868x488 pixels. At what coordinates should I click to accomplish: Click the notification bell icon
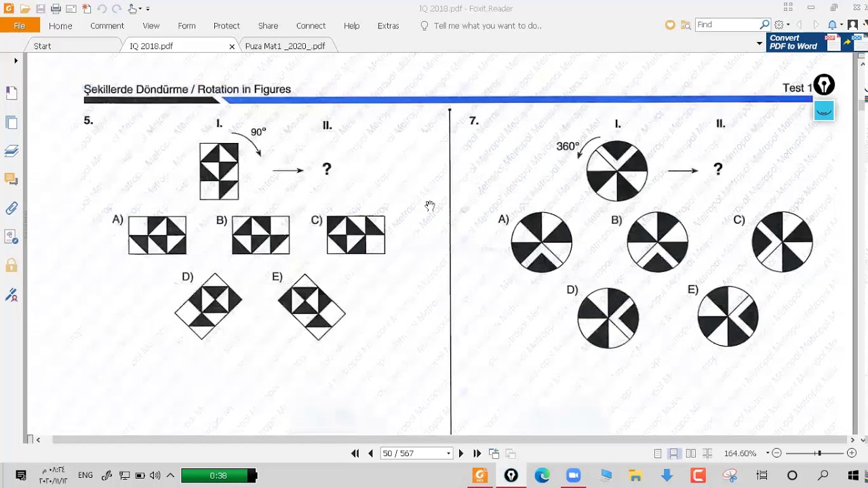tap(832, 25)
